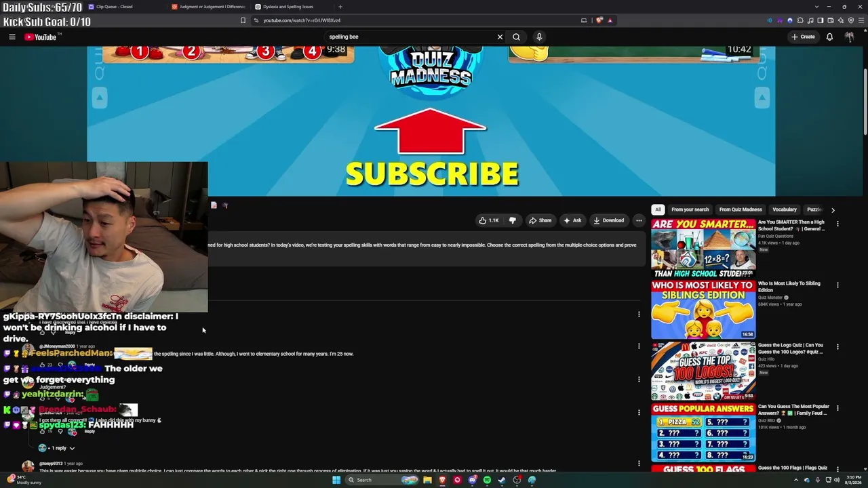Open Brave browser from the taskbar
This screenshot has width=868, height=488.
(x=442, y=480)
